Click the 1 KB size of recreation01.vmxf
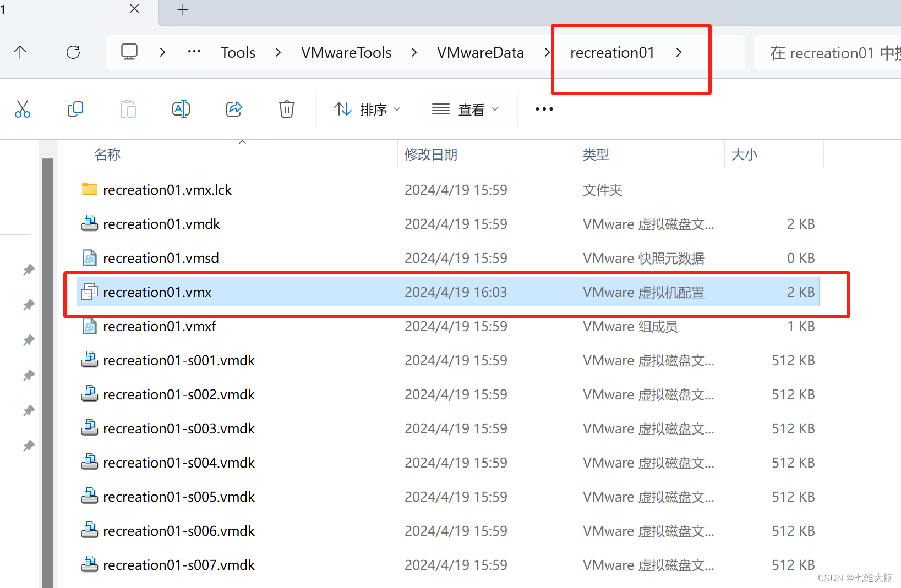Viewport: 901px width, 588px height. click(801, 326)
